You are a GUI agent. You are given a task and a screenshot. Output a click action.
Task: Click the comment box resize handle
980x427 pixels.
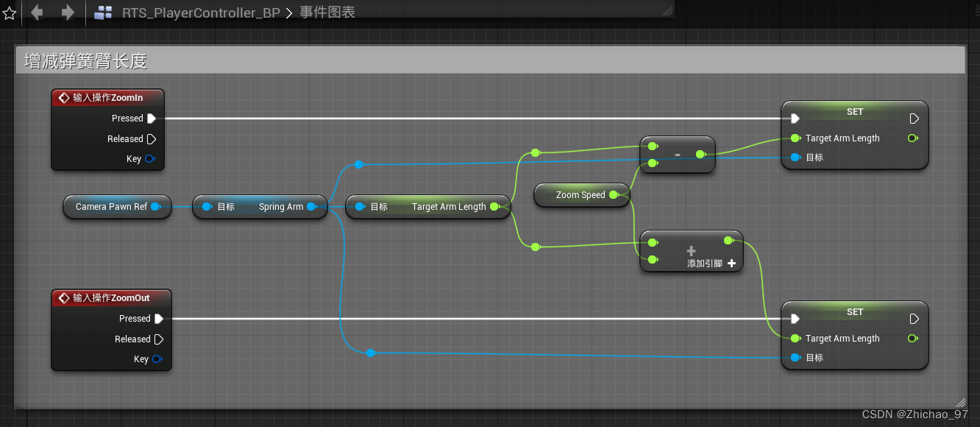960,403
